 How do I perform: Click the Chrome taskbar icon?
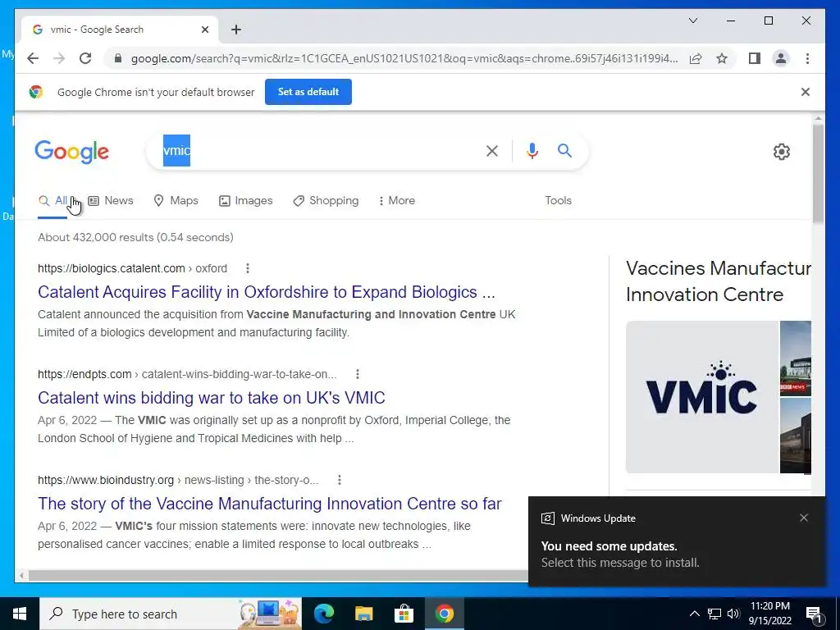pos(444,614)
